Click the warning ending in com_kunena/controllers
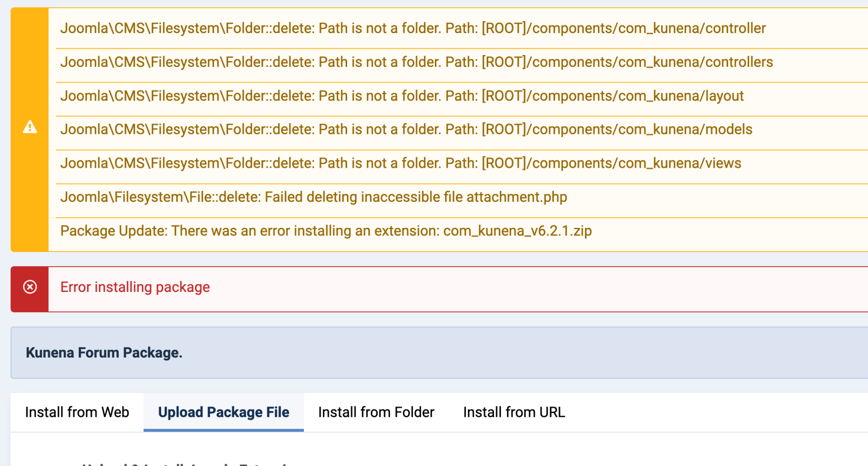Viewport: 868px width, 466px height. pyautogui.click(x=416, y=62)
